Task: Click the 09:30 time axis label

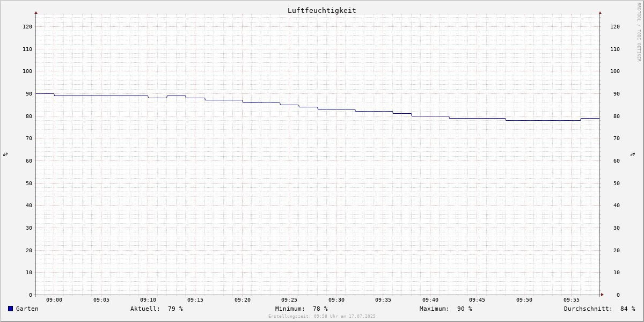Action: [x=336, y=300]
